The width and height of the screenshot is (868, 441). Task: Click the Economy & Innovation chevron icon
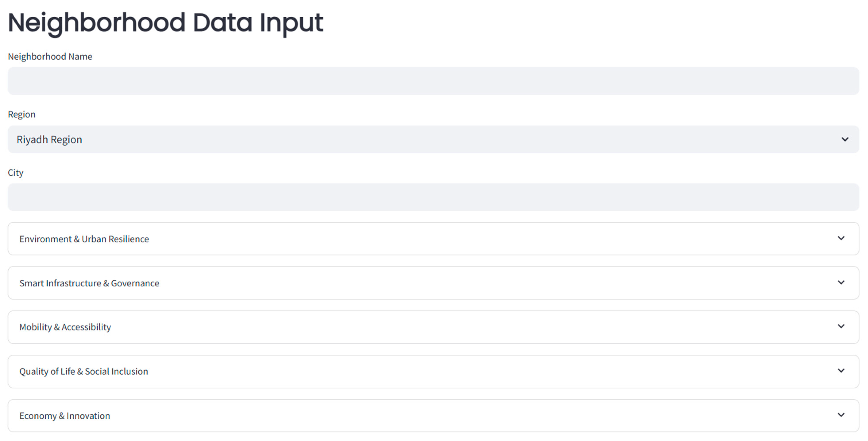click(841, 415)
